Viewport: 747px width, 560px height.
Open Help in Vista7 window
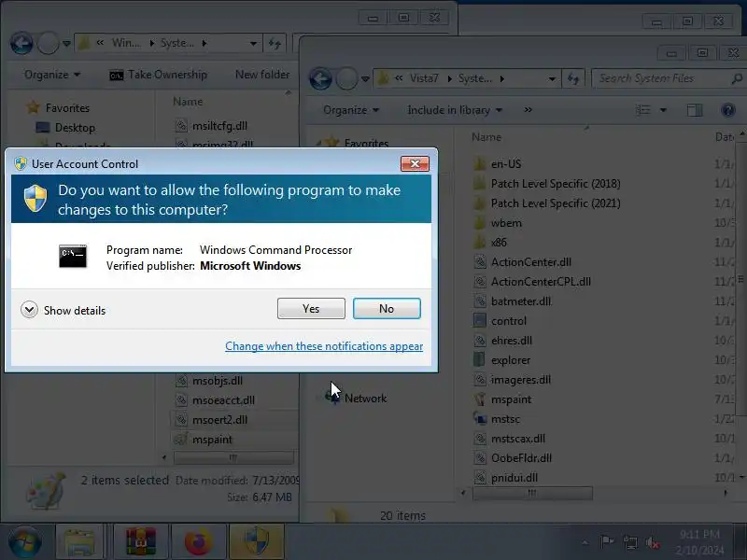[728, 110]
